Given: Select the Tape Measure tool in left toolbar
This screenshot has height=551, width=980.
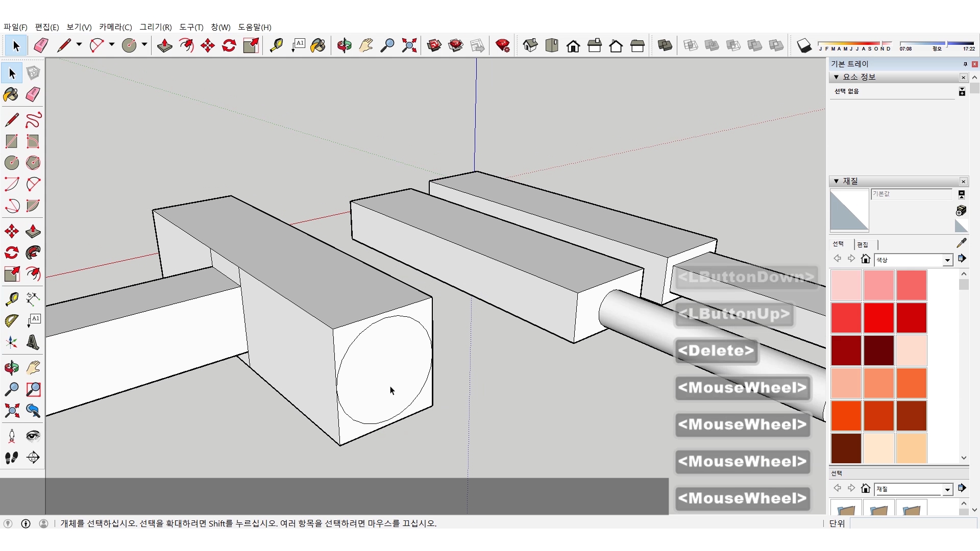Looking at the screenshot, I should (12, 299).
